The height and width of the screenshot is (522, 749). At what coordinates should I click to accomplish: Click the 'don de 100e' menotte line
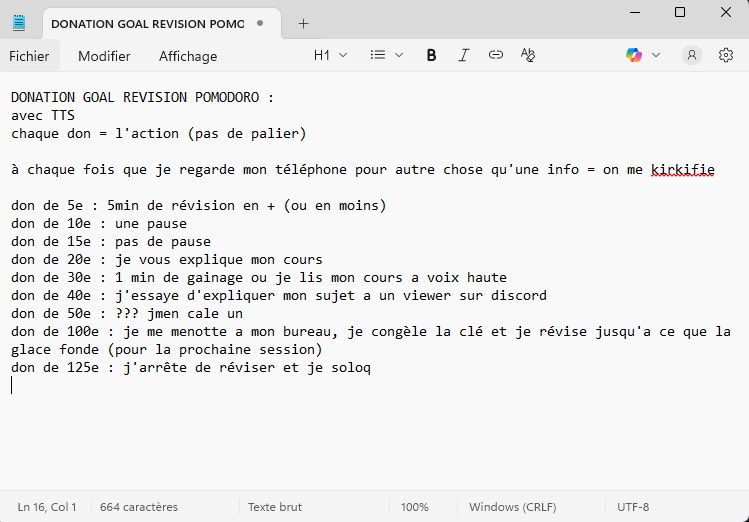click(371, 331)
